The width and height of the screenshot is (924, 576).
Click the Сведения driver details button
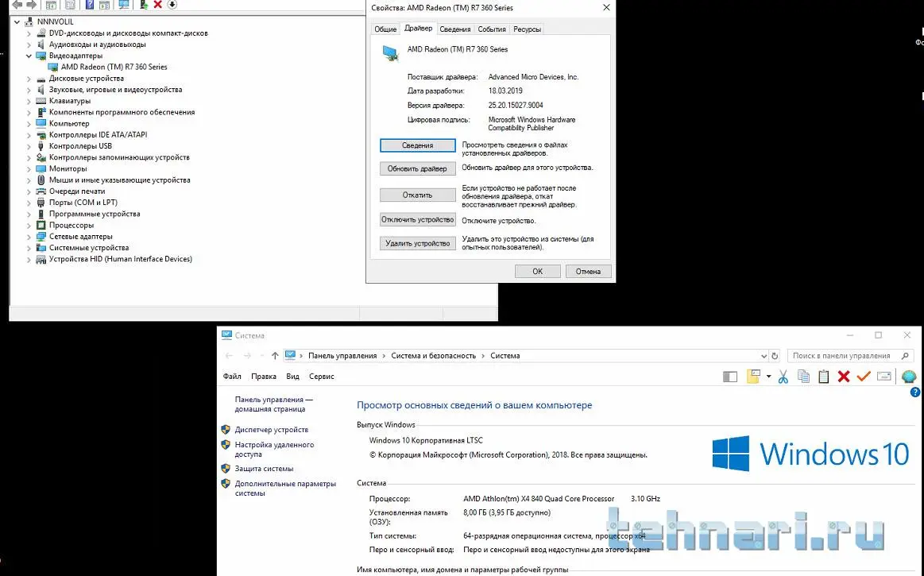point(418,145)
